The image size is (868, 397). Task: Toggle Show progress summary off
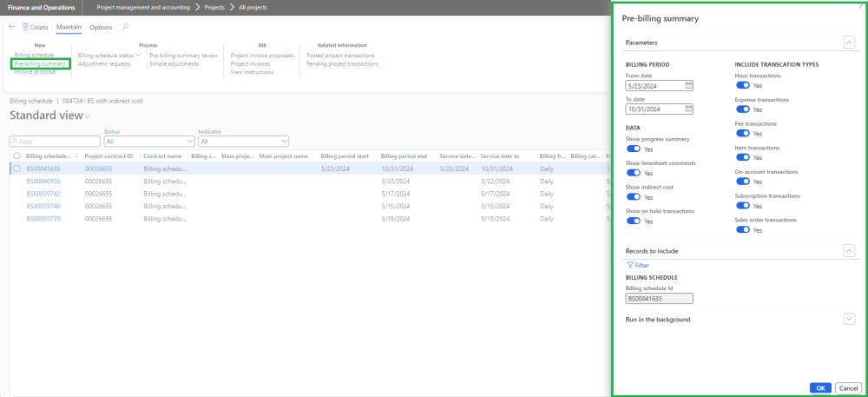[x=633, y=149]
